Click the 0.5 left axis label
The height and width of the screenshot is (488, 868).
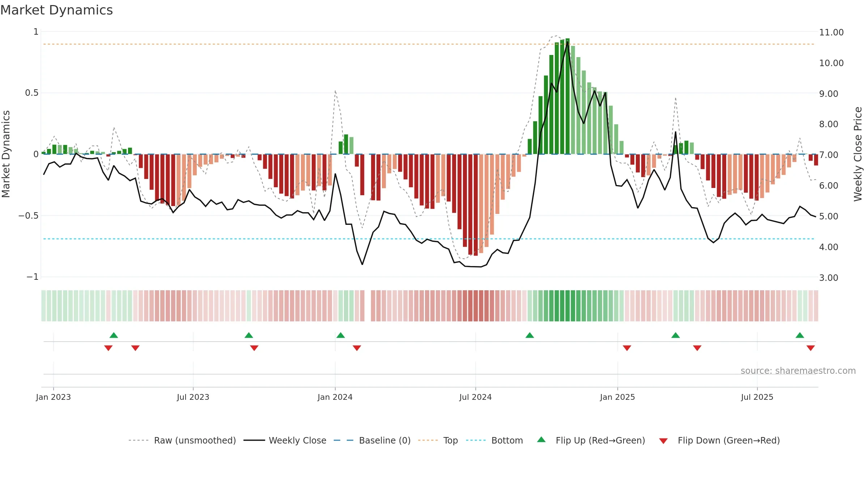[32, 93]
